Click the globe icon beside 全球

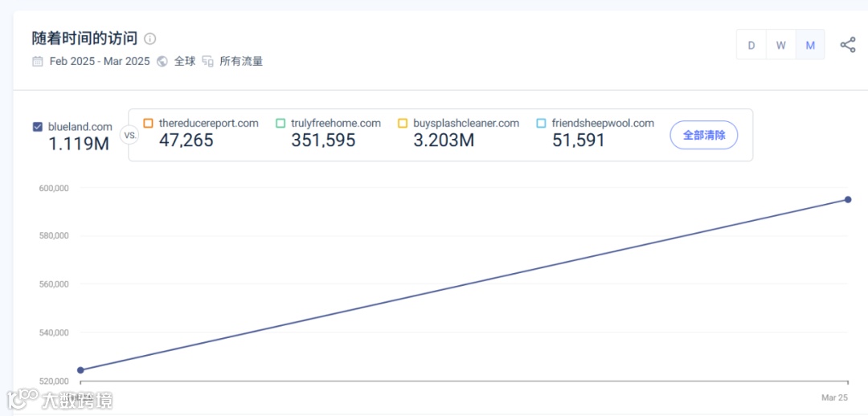(162, 61)
